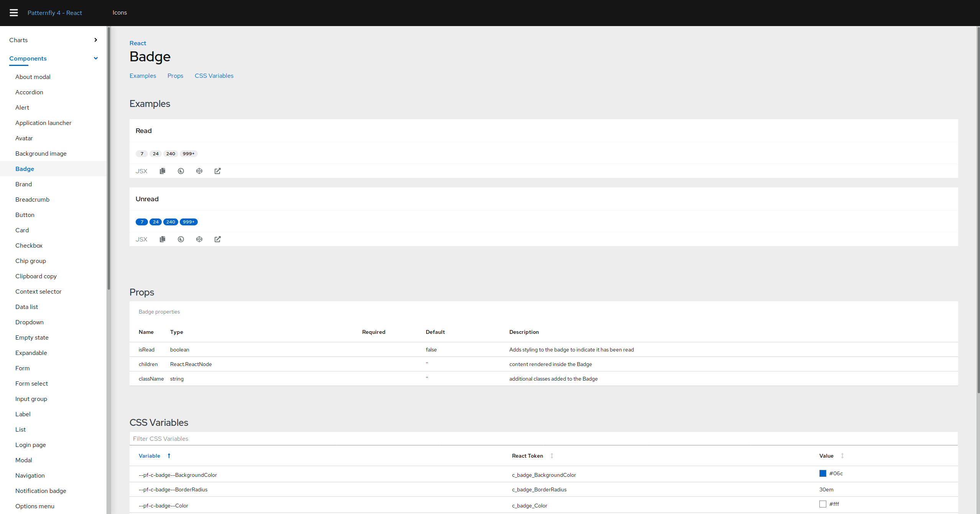Open the Read example in fullscreen

[x=218, y=171]
